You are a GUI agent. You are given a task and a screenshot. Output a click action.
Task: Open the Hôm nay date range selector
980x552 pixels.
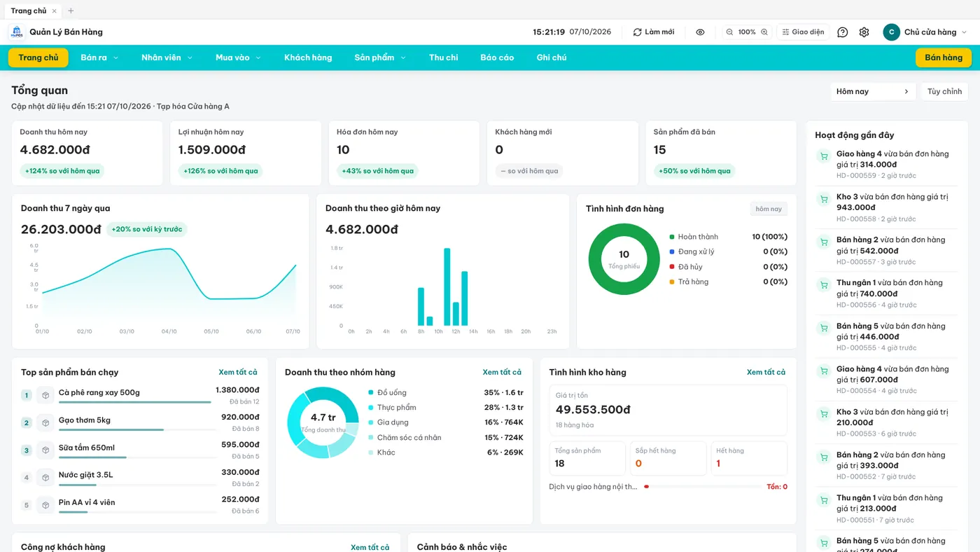pyautogui.click(x=873, y=92)
